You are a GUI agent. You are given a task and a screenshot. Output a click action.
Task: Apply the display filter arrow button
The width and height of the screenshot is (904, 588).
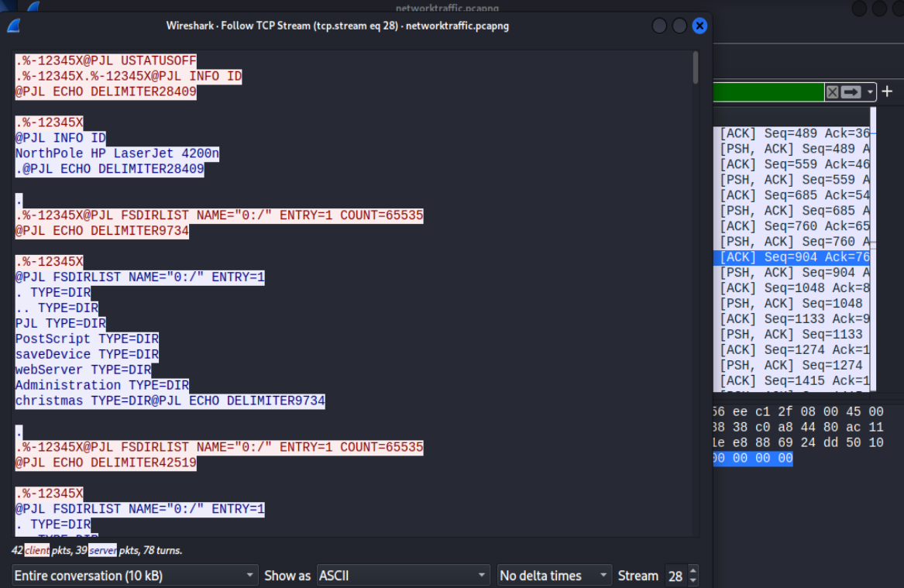coord(851,92)
